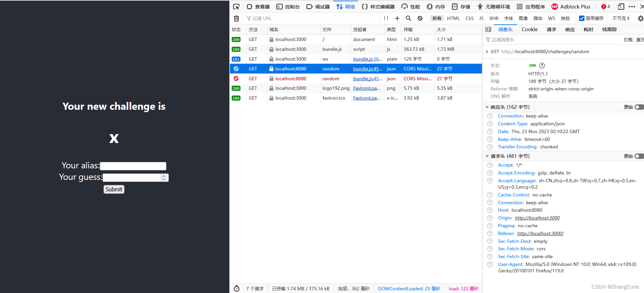Viewport: 644px width, 293px height.
Task: Open network settings gear icon
Action: [x=640, y=18]
